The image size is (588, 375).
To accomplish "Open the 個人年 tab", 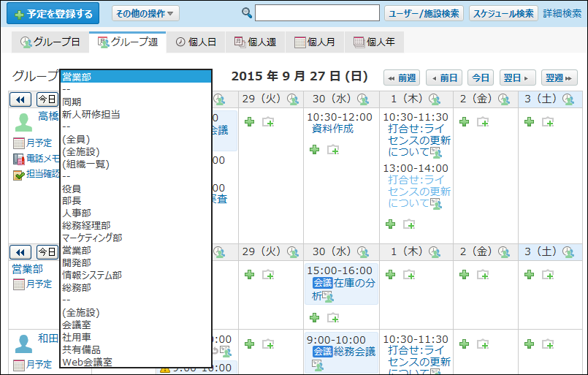I will (374, 42).
